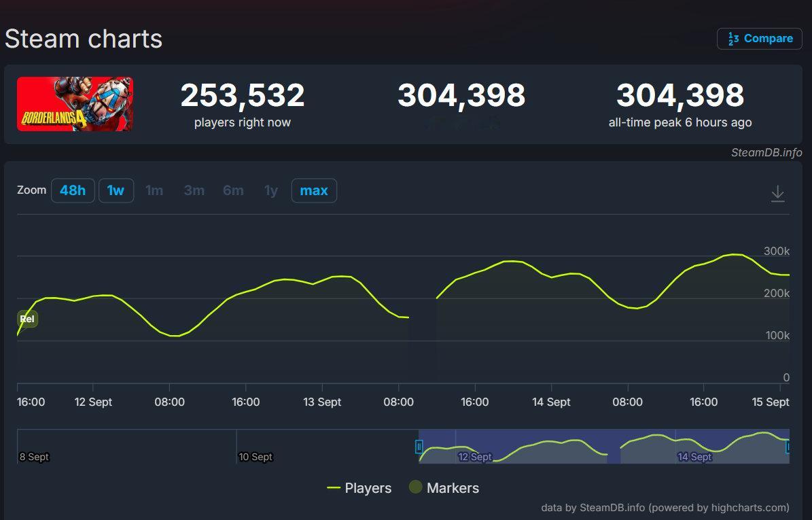Click the 15 Sept x-axis label

point(771,402)
